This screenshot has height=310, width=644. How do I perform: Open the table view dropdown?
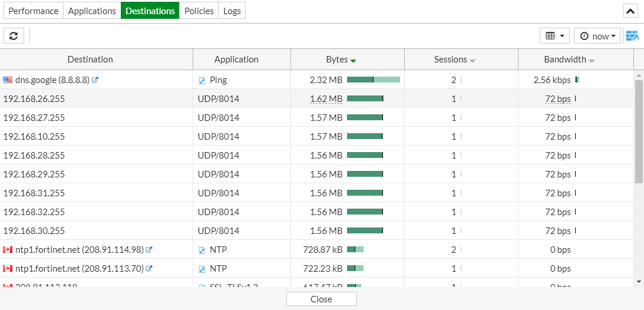coord(554,36)
